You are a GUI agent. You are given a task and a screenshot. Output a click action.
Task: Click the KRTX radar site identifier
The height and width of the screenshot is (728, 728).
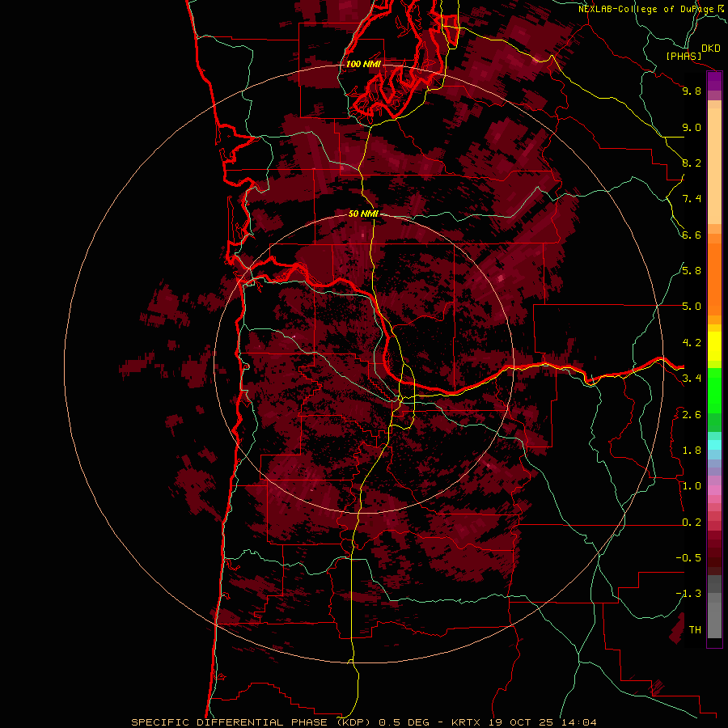point(468,722)
